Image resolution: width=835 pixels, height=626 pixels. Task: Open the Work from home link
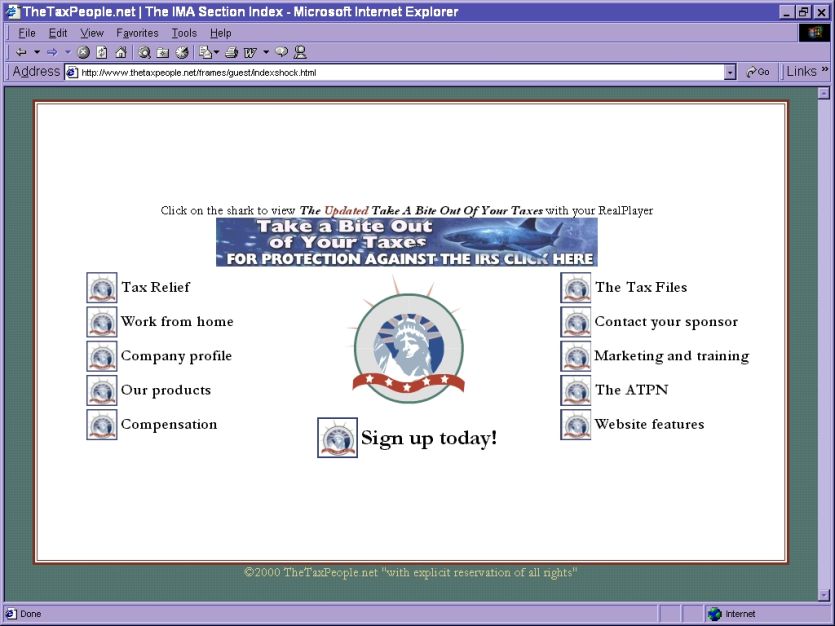[x=177, y=322]
